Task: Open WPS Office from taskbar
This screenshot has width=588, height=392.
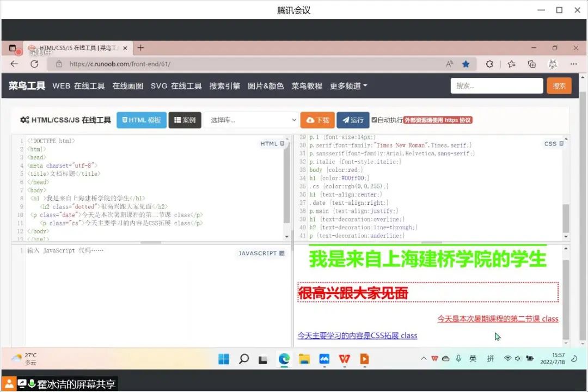Action: (x=344, y=359)
